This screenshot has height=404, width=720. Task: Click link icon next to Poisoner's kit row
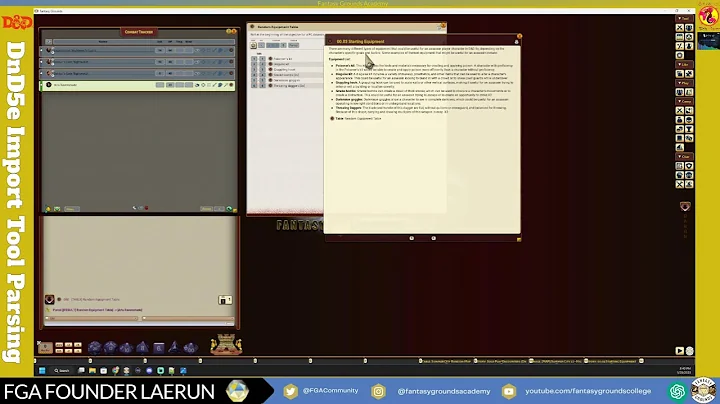click(x=270, y=59)
